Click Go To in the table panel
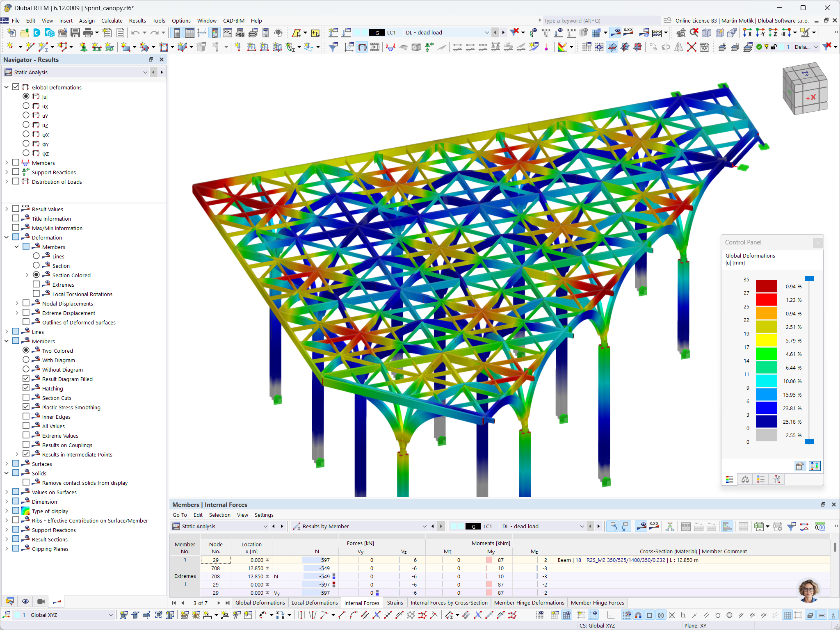 tap(180, 515)
